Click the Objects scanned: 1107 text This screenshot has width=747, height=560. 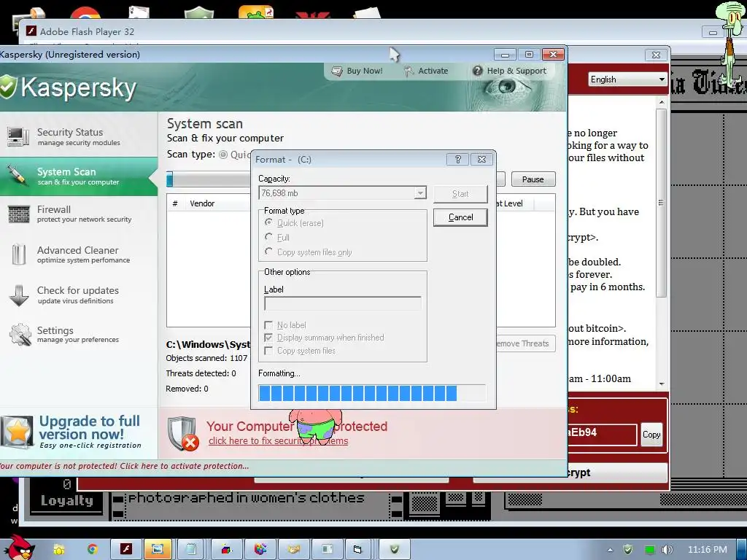pyautogui.click(x=206, y=358)
